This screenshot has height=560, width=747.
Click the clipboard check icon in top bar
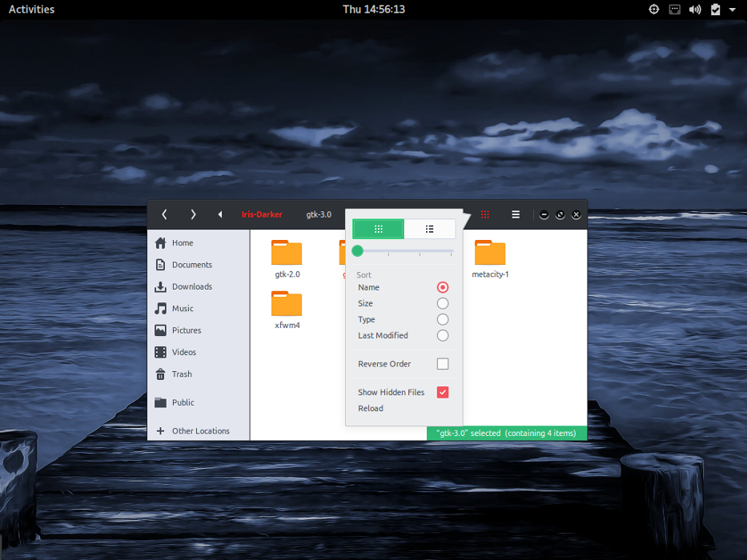click(716, 9)
